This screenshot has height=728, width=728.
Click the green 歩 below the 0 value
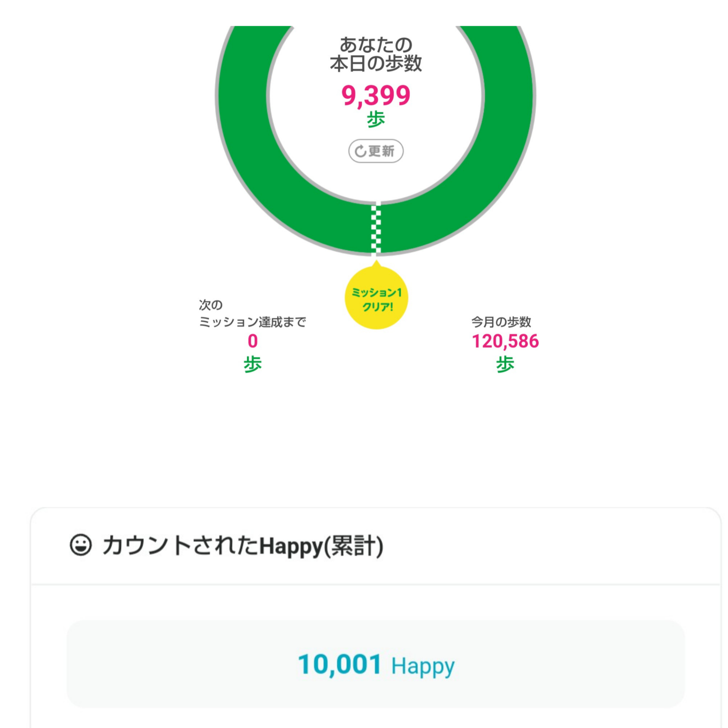(253, 364)
